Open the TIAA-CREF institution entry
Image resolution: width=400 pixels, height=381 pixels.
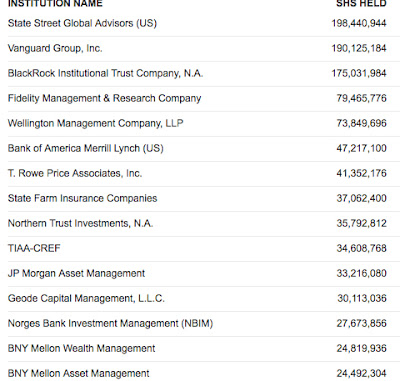coord(34,248)
